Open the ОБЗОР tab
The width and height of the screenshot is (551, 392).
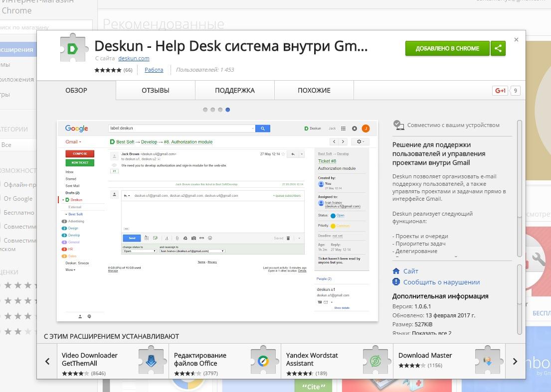tap(76, 91)
